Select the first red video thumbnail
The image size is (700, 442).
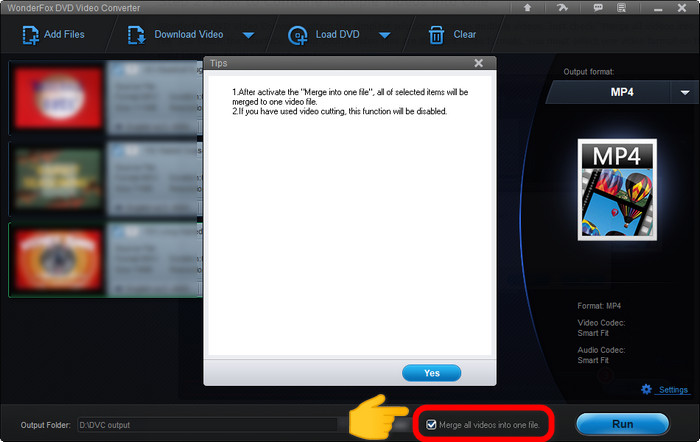(58, 97)
